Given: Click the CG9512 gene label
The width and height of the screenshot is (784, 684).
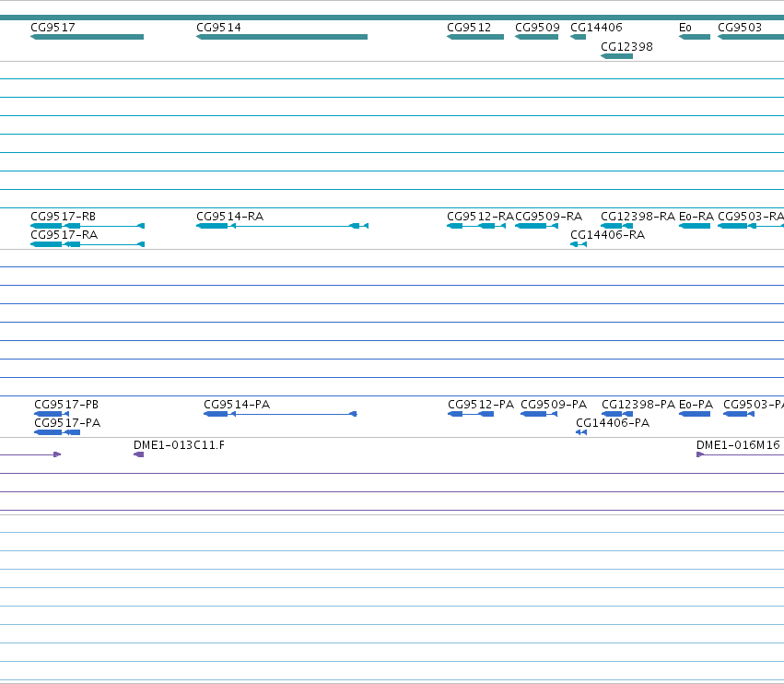Looking at the screenshot, I should tap(469, 28).
